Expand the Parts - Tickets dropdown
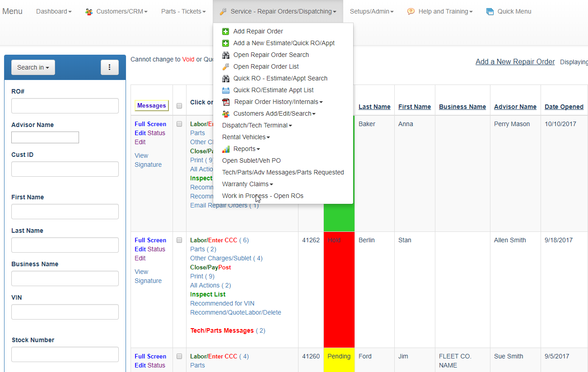The width and height of the screenshot is (588, 372). (x=183, y=11)
